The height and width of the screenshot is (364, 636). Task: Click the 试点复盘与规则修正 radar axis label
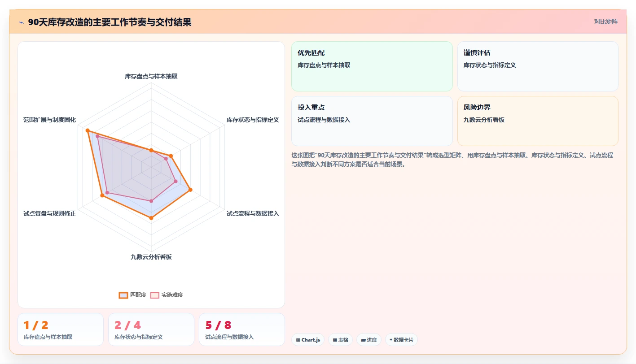(50, 213)
